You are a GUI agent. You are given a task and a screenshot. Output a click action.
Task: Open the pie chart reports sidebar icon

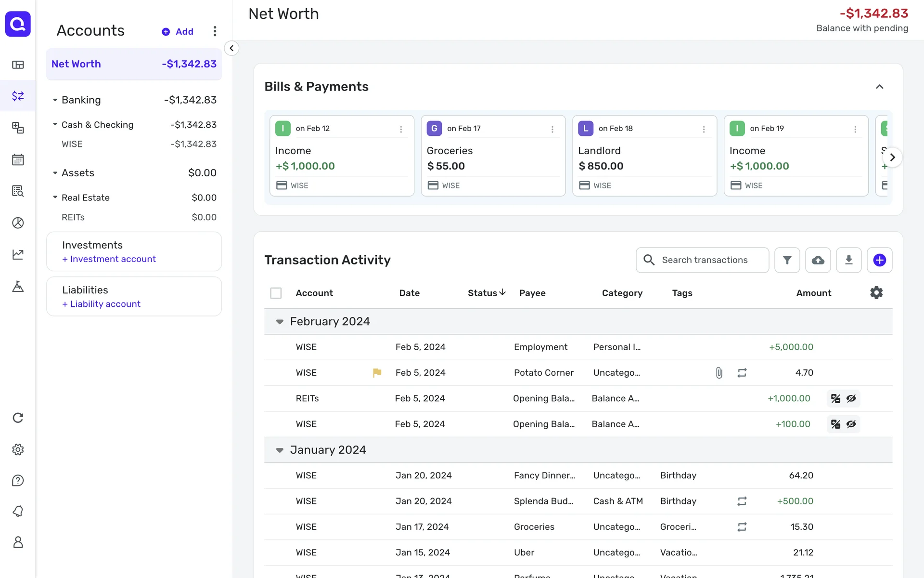click(18, 223)
